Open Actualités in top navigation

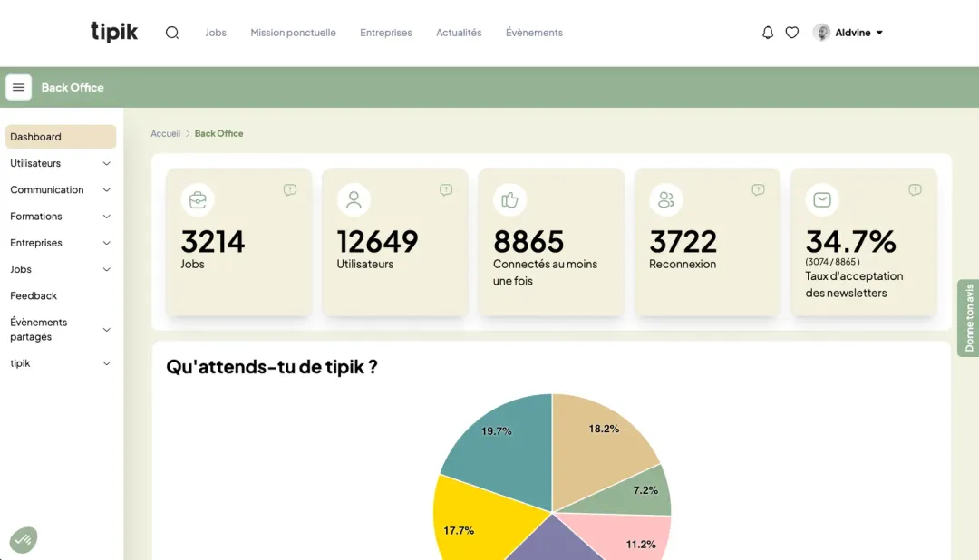(x=459, y=33)
